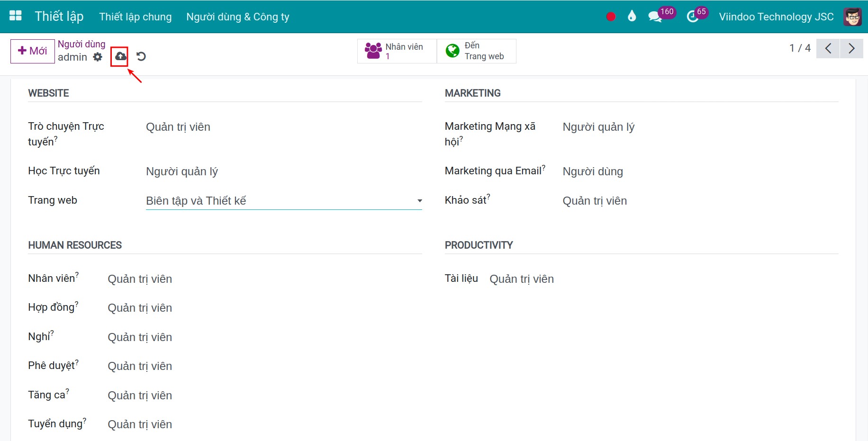Open the Người dùng & Công ty menu
Screen dimensions: 868x441
point(238,17)
